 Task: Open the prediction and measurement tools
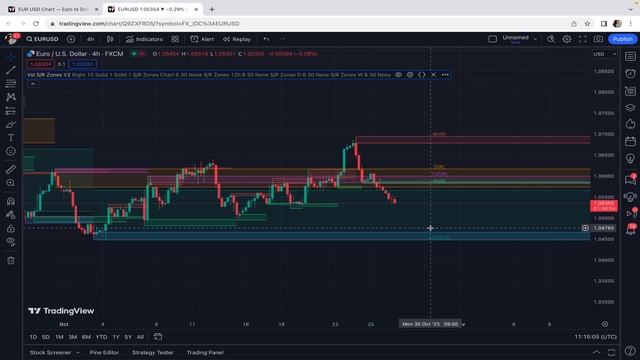11,111
